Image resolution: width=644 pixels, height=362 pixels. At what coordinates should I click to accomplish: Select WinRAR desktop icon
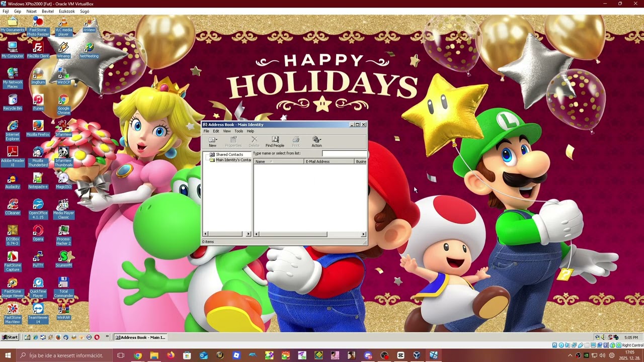[x=63, y=312]
